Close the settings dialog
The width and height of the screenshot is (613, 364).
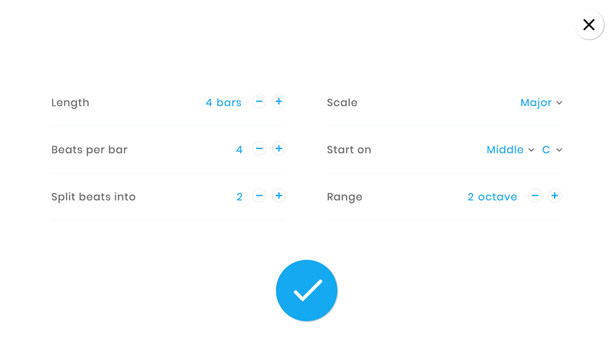[589, 25]
